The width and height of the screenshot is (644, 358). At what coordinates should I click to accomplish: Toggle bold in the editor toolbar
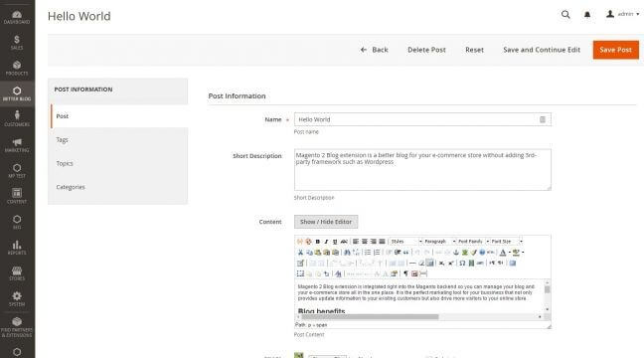[317, 242]
